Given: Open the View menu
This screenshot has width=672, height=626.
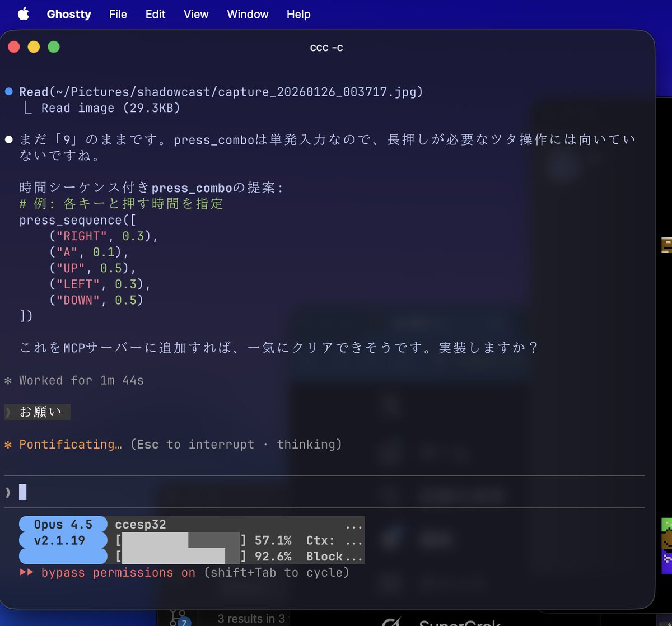Looking at the screenshot, I should tap(195, 14).
